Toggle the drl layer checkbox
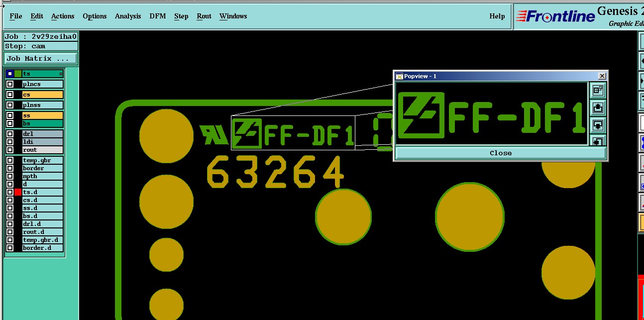Screen dimensions: 644x320 10,134
